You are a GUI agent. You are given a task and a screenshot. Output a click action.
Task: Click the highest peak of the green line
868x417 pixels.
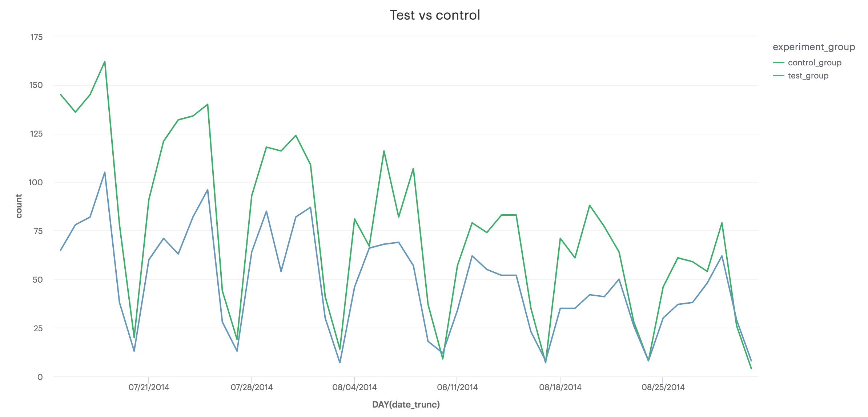point(105,62)
